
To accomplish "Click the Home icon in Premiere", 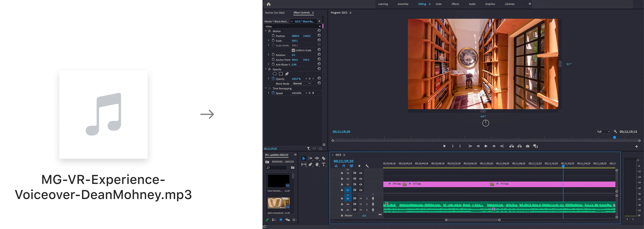I will coord(269,4).
